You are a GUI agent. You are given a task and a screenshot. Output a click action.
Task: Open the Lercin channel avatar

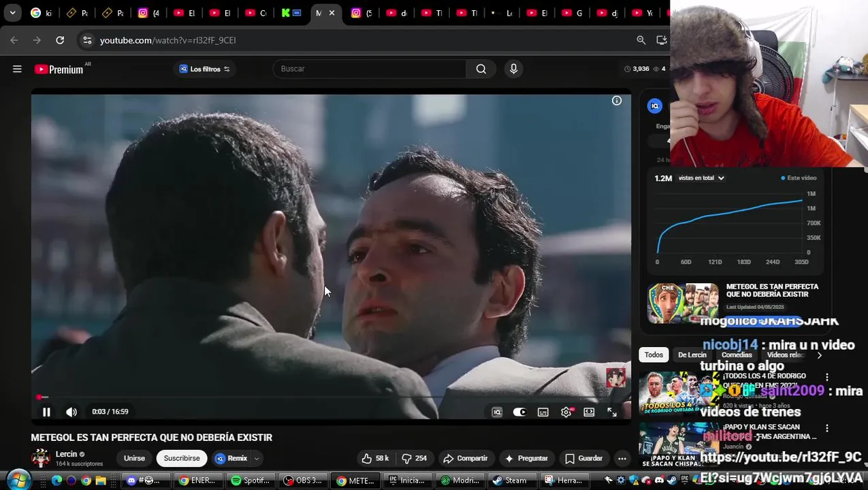coord(41,459)
